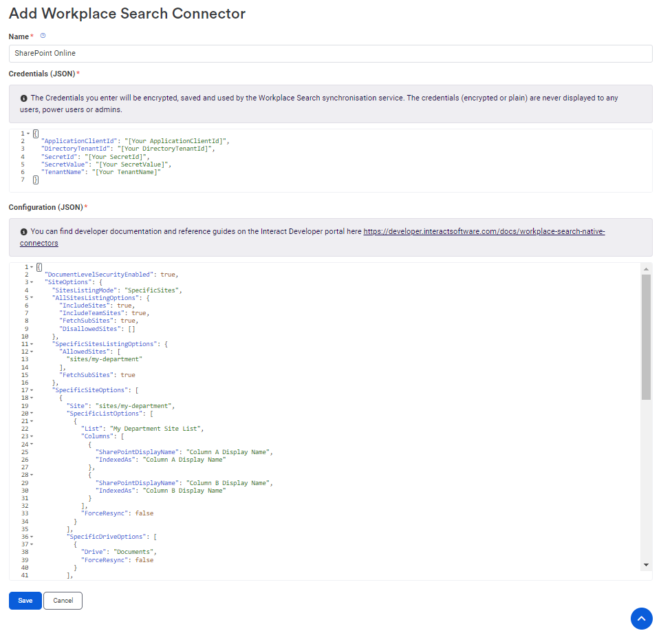Click the "[Your SecretId]" value
Viewport: 672px width, 642px height.
[x=116, y=157]
